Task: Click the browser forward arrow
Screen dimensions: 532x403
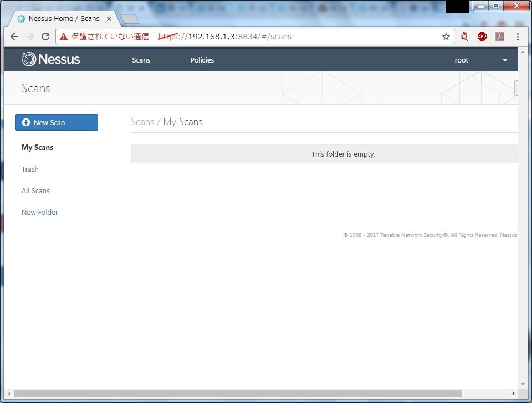Action: (x=30, y=37)
